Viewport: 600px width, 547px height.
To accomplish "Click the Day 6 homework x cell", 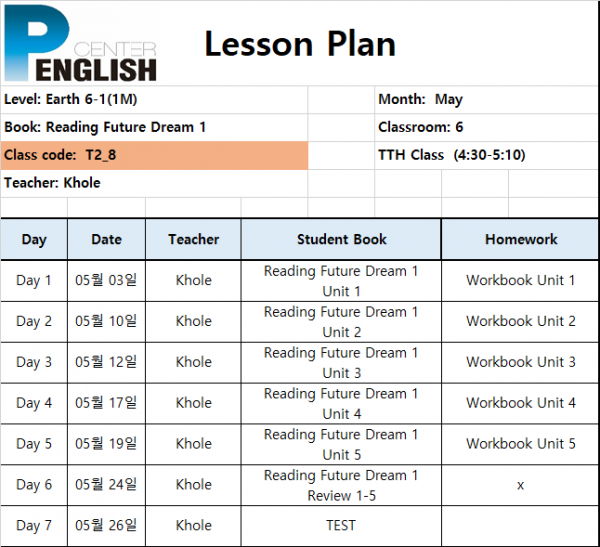I will (x=520, y=485).
